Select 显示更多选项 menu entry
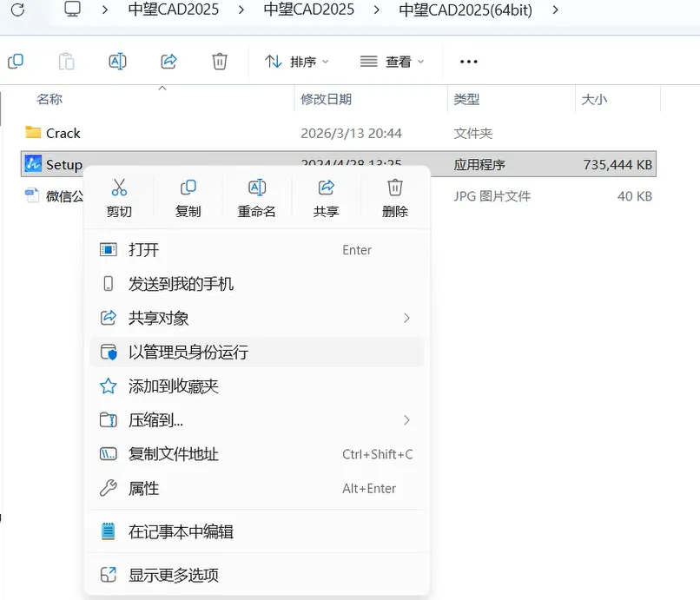 (257, 575)
